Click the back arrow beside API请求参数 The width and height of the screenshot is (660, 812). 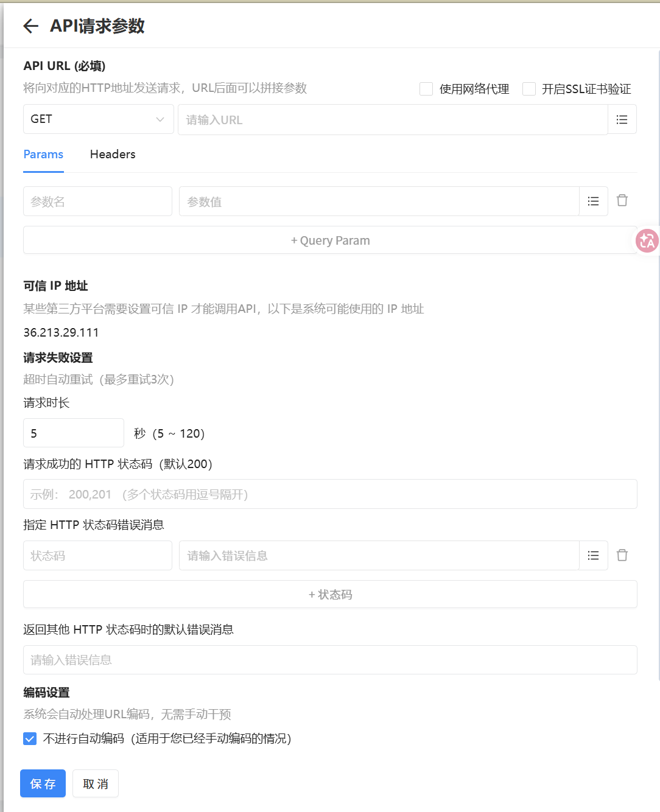[29, 26]
